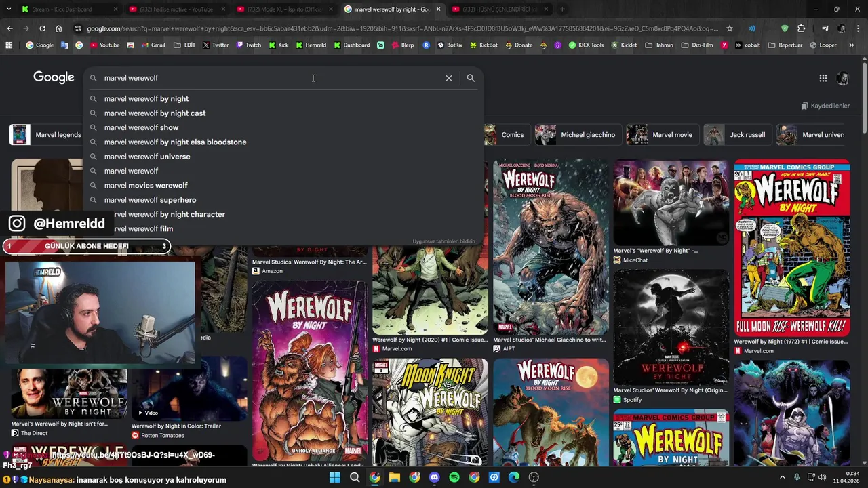Open the Repertuar bookmark folder

tap(785, 45)
